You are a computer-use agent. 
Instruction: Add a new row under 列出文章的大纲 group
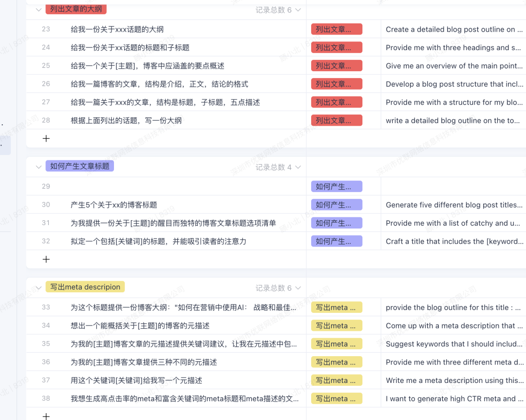click(x=46, y=138)
